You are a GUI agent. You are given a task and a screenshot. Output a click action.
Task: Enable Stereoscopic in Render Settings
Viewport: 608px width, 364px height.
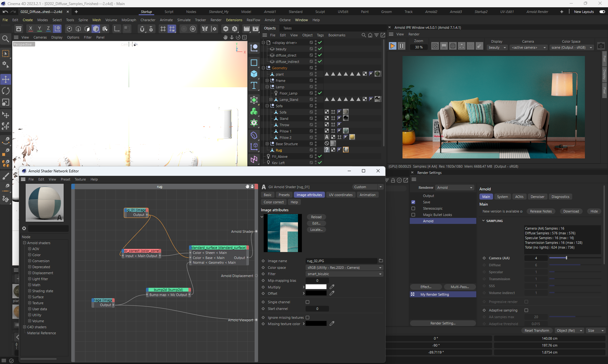click(x=413, y=208)
